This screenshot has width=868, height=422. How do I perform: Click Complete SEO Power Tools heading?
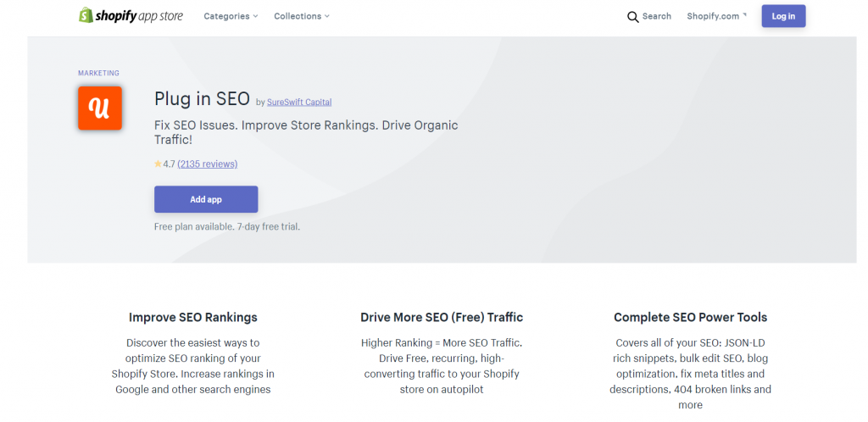point(690,318)
